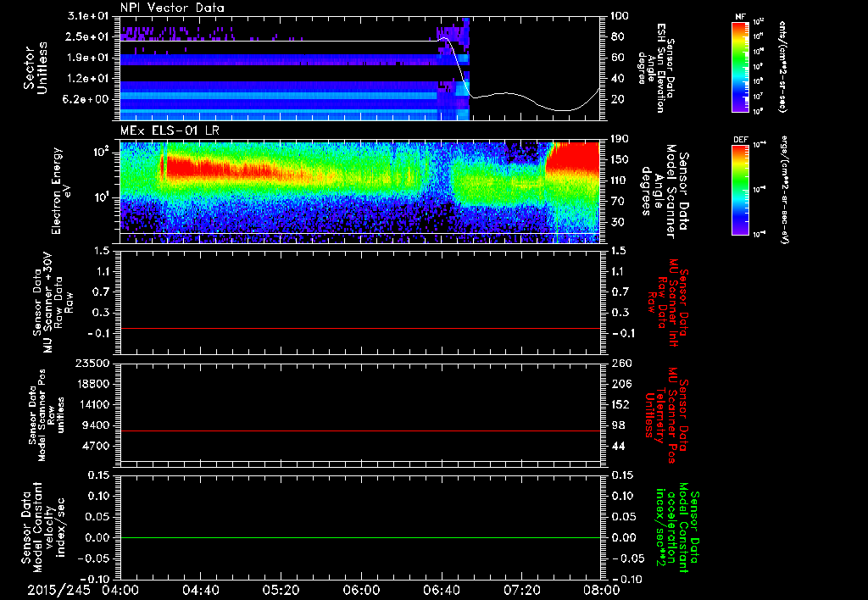Click the 190 degree Scanner Angle tick
This screenshot has width=868, height=600.
620,139
